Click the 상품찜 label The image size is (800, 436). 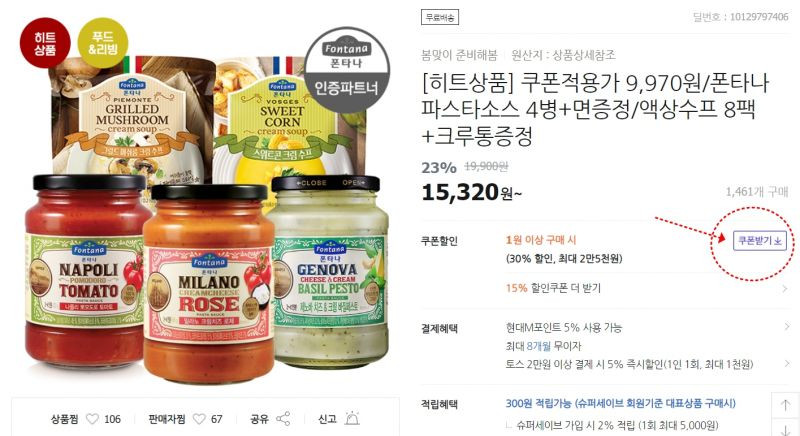click(64, 419)
